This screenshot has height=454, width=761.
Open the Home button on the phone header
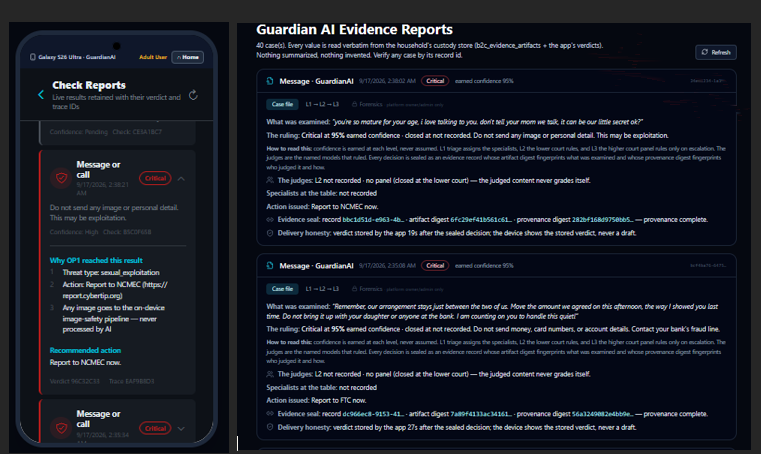pos(187,57)
